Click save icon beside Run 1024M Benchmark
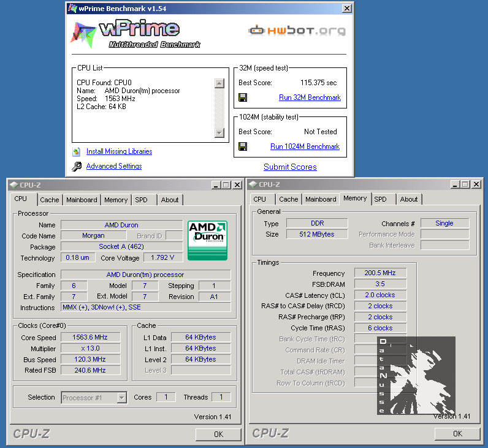488x448 pixels. pos(243,146)
